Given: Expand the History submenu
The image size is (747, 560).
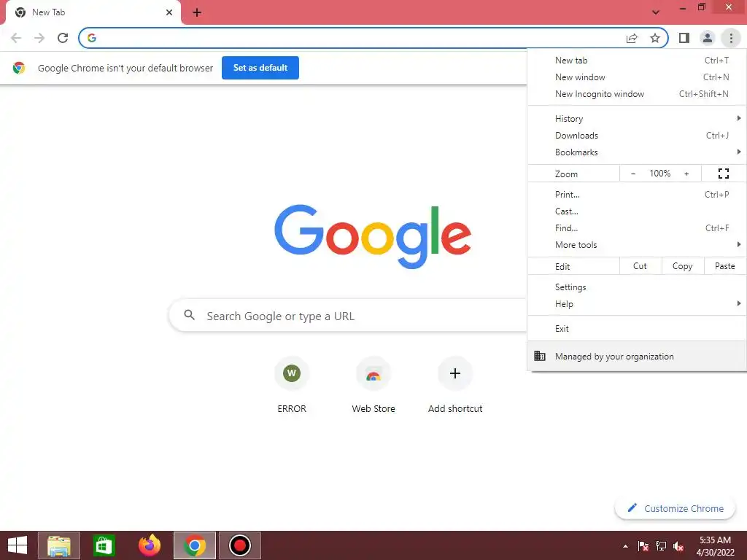Looking at the screenshot, I should 637,119.
